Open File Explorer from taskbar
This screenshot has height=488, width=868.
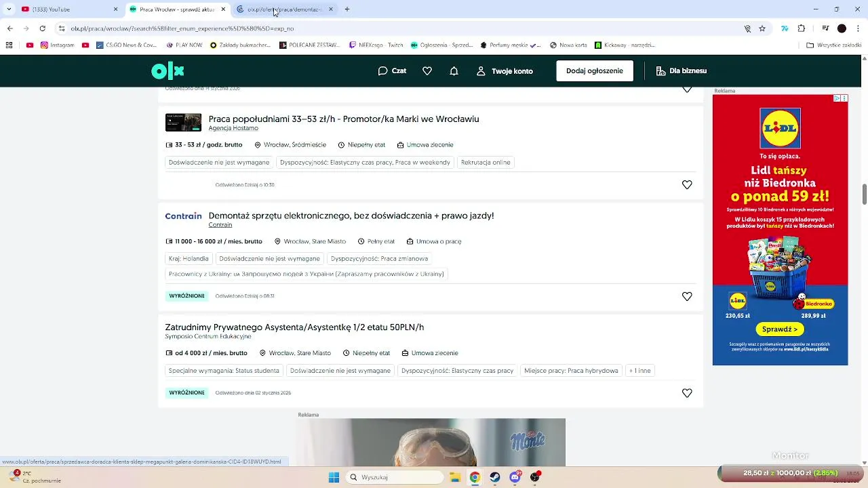pyautogui.click(x=454, y=477)
